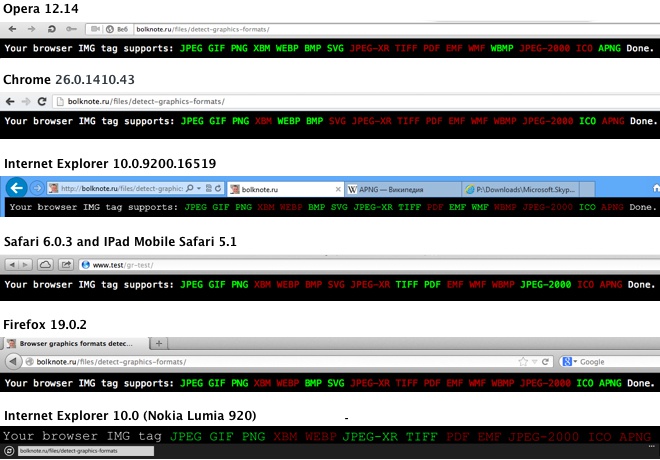Click green APNG in the Firefox row

click(x=610, y=383)
